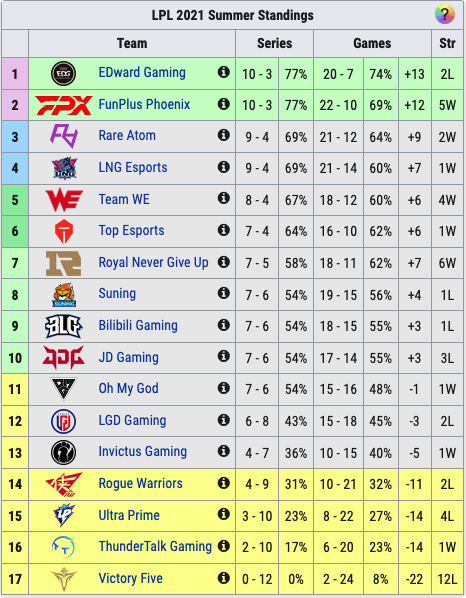Click the Games column header
Screen dimensions: 466x598
tap(372, 43)
